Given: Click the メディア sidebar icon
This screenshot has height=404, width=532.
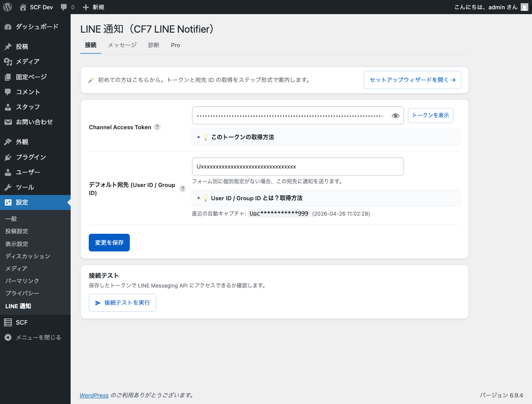Looking at the screenshot, I should coord(8,62).
